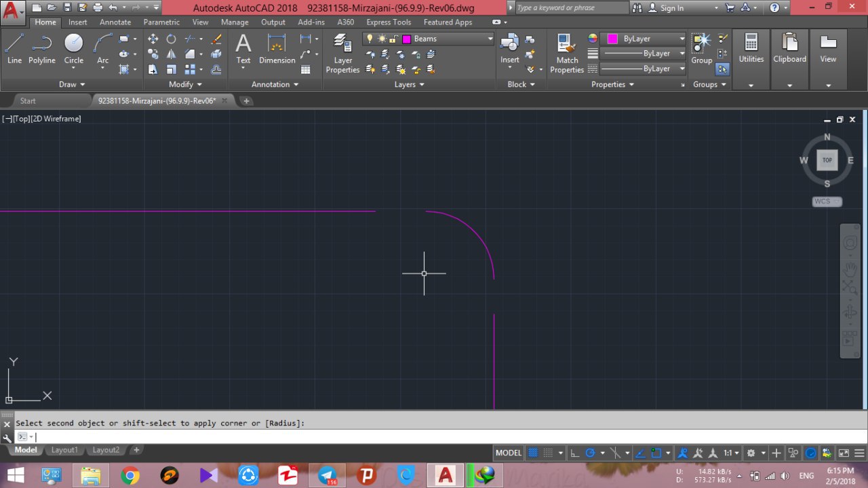Open the annotation scale 1:1 dropdown
Viewport: 868px width, 488px height.
pyautogui.click(x=731, y=453)
